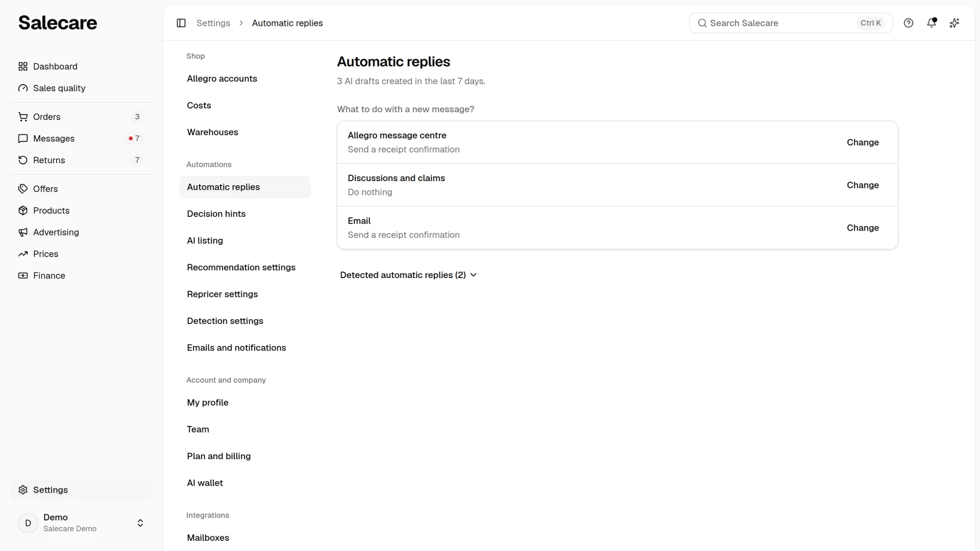
Task: Open Recommendation settings
Action: [x=244, y=267]
